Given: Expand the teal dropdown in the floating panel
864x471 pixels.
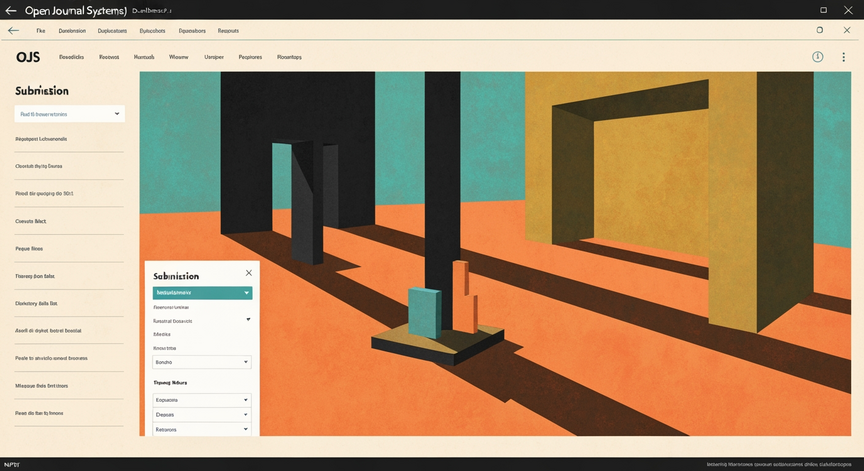Looking at the screenshot, I should click(202, 293).
